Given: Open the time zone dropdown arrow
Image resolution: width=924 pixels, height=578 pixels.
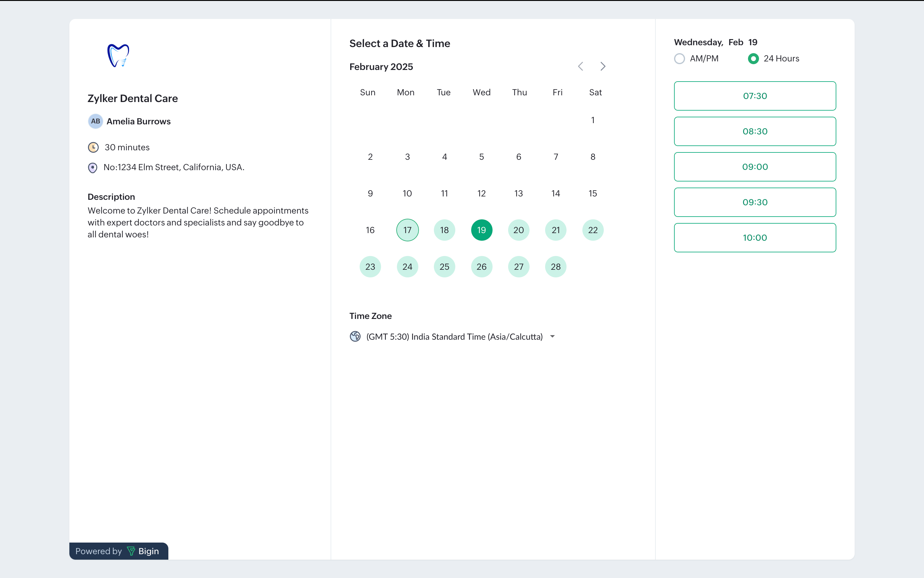Looking at the screenshot, I should click(x=552, y=336).
